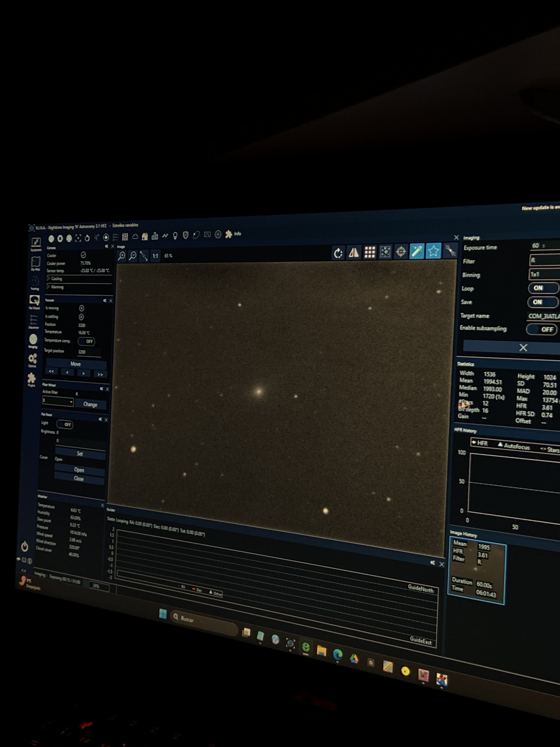Disable the Save toggle

542,302
